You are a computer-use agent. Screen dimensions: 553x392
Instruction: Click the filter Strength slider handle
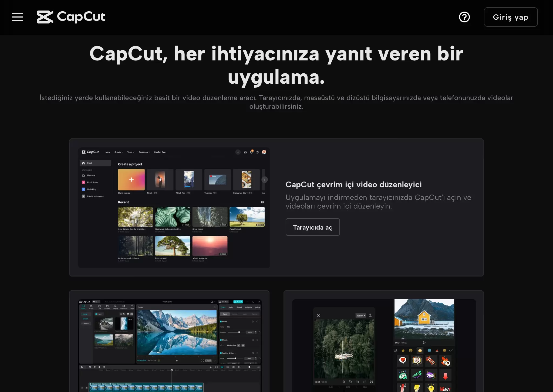point(239,332)
